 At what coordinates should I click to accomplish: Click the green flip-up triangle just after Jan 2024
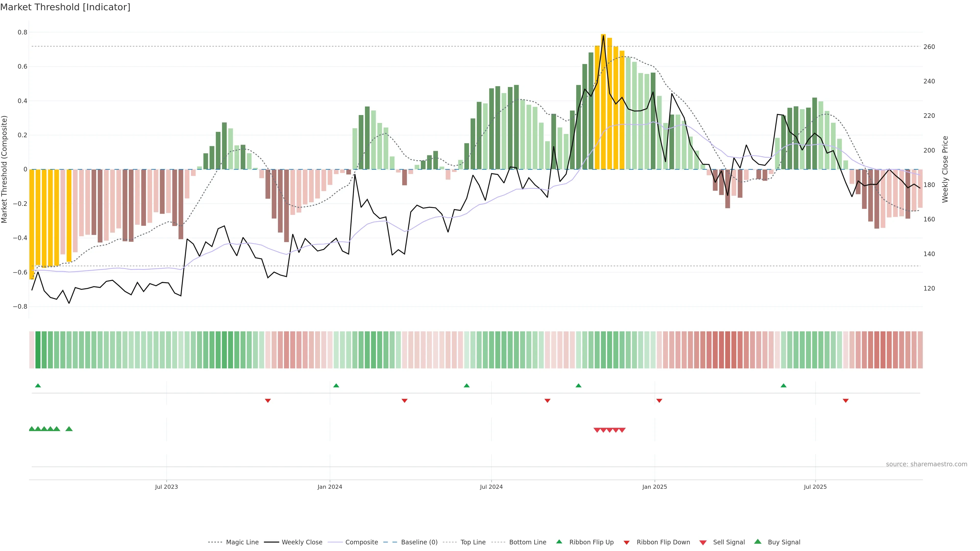point(336,386)
